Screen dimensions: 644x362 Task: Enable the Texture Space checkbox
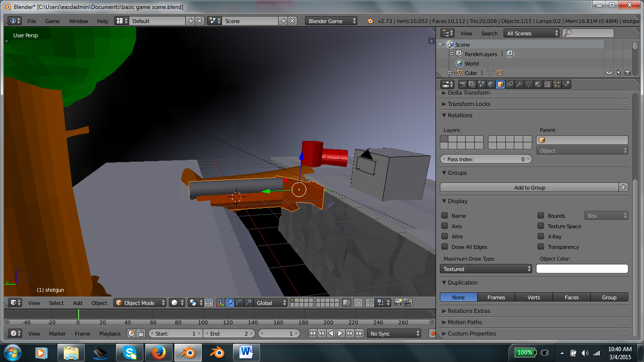[x=541, y=226]
